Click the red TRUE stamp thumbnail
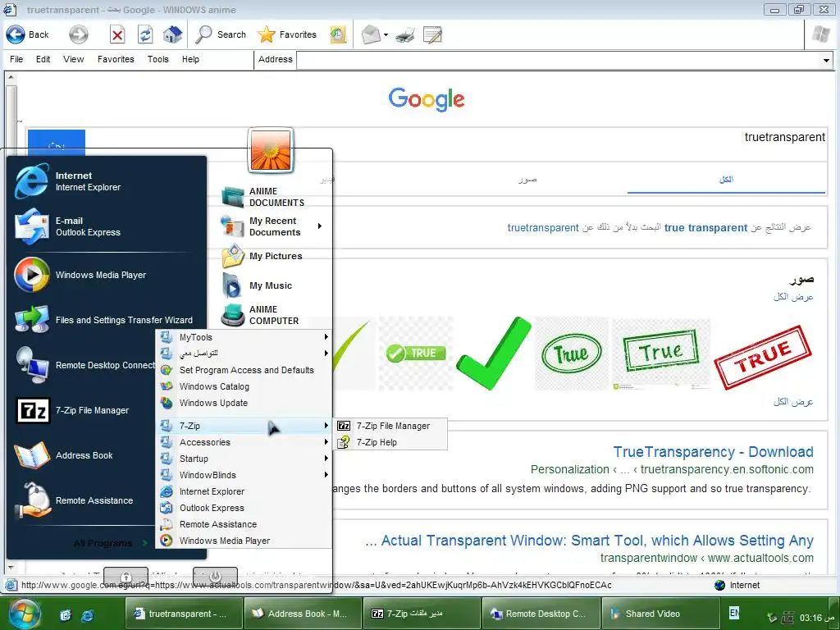 tap(764, 357)
